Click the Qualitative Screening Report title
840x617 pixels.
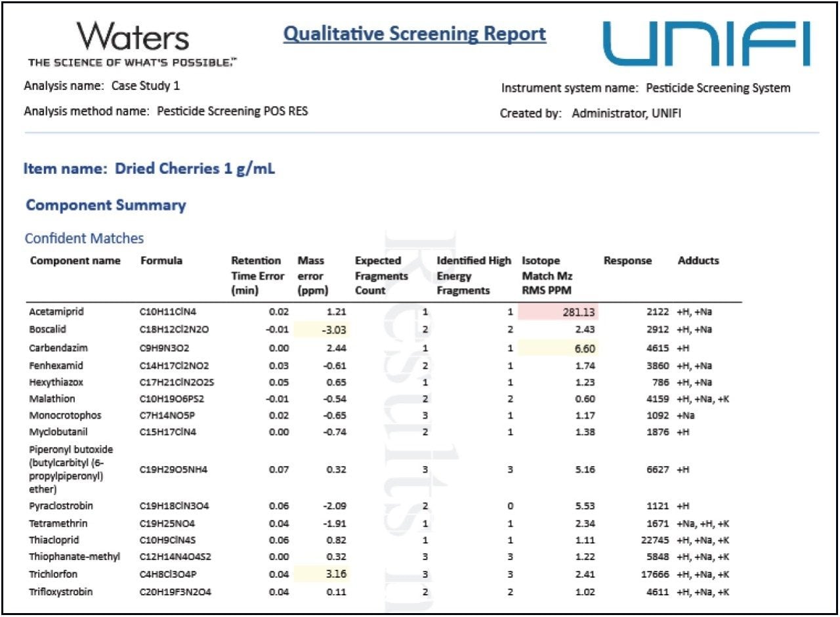pyautogui.click(x=415, y=34)
